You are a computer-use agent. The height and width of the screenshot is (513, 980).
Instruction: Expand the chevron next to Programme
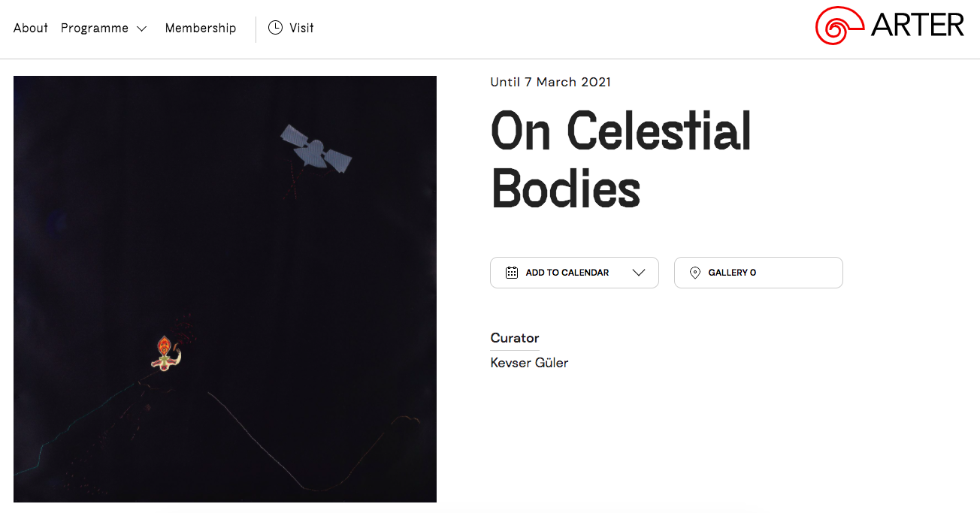tap(142, 29)
